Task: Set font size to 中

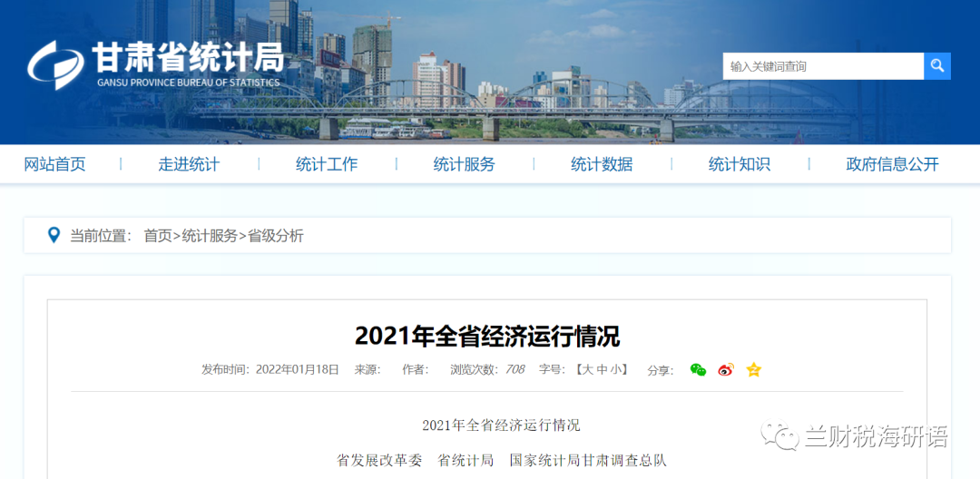Action: click(602, 370)
